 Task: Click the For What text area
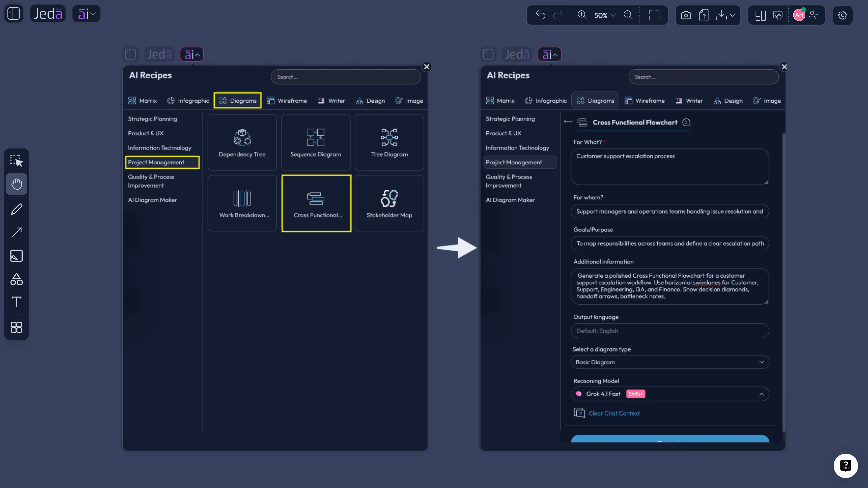[670, 167]
